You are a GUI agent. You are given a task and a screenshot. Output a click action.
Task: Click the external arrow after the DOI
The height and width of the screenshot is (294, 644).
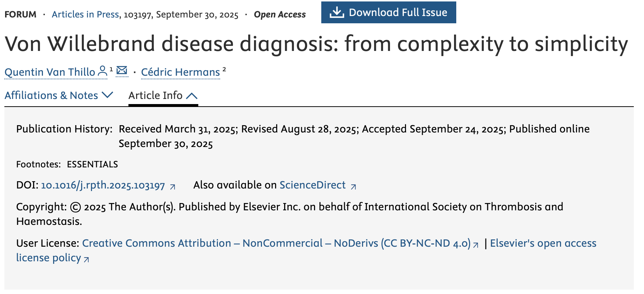pos(173,187)
